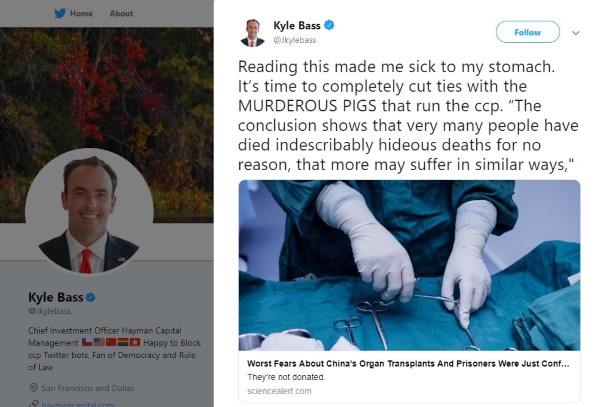Click the sciencealert.com source link
This screenshot has width=600, height=407.
pos(279,391)
